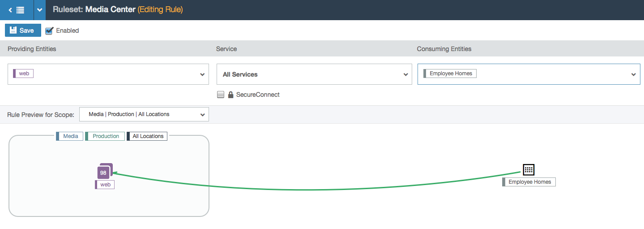
Task: Select the web tag in Providing Entities
Action: 23,73
